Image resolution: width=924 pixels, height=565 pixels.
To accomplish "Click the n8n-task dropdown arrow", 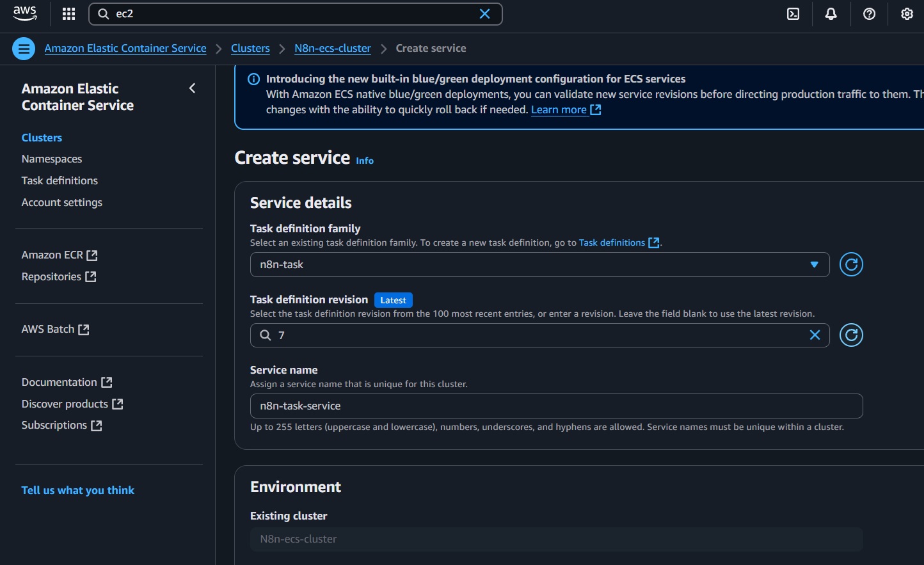I will (x=814, y=264).
